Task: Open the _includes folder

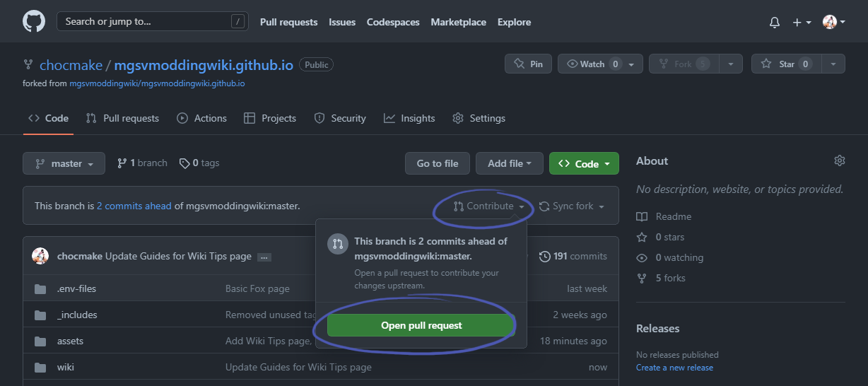Action: pos(77,315)
